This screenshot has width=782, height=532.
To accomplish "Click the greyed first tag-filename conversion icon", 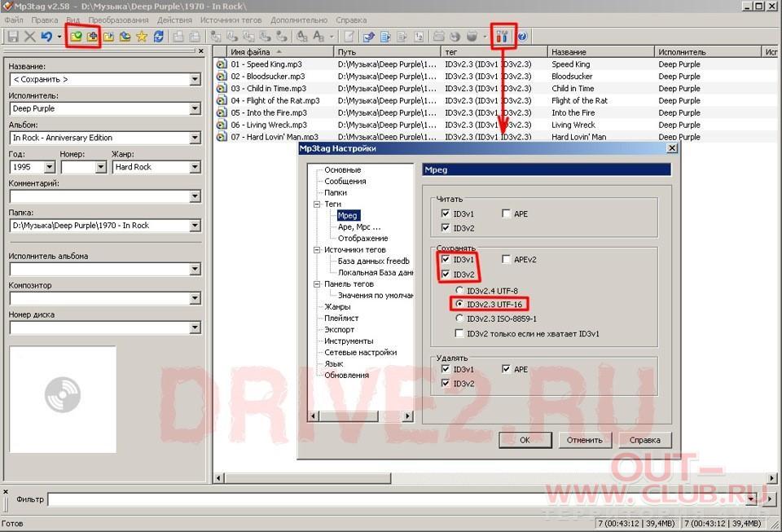I will 215,37.
